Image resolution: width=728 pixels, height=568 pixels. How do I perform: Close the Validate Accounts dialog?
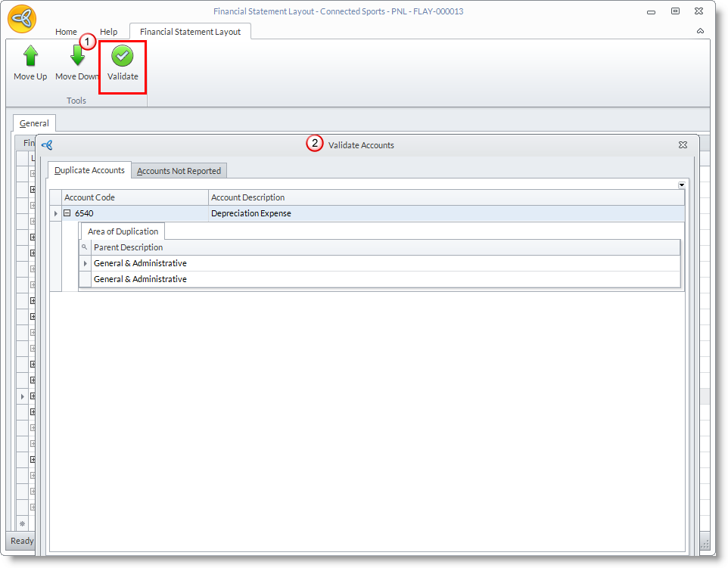coord(683,144)
